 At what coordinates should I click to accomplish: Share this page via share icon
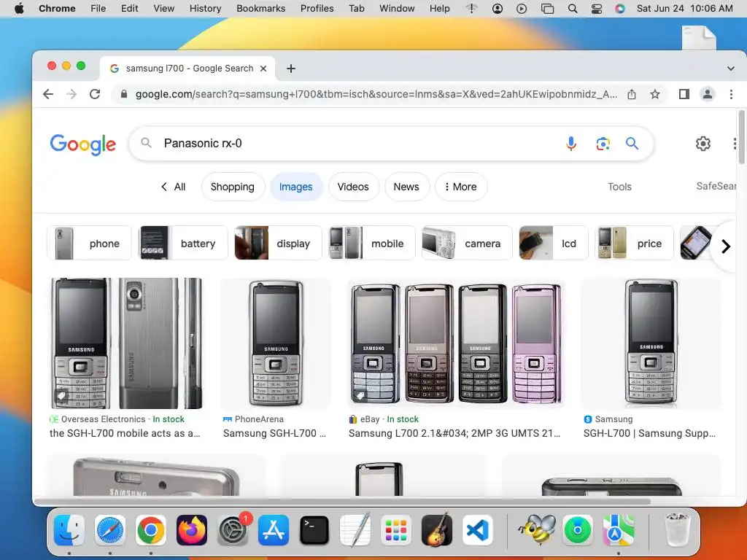click(x=632, y=94)
